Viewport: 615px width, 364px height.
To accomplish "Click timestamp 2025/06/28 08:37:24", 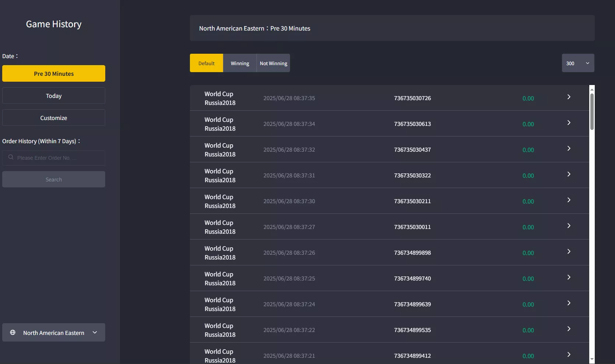I will [x=289, y=304].
